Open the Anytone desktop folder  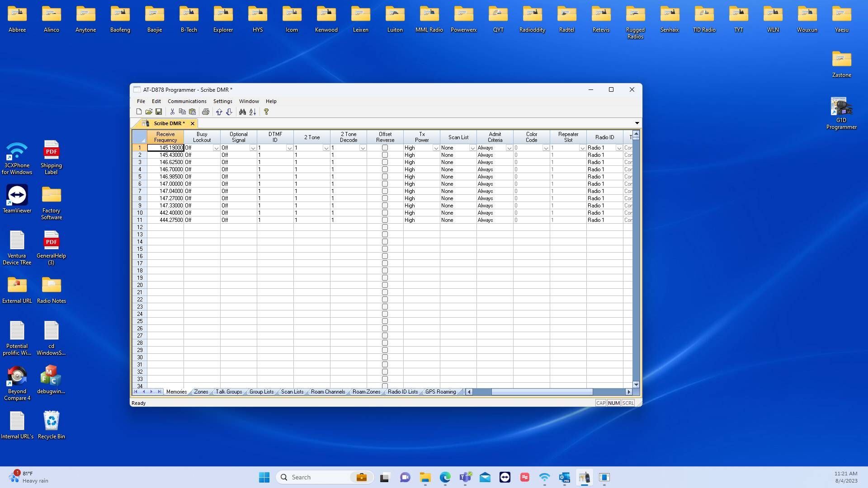(86, 19)
